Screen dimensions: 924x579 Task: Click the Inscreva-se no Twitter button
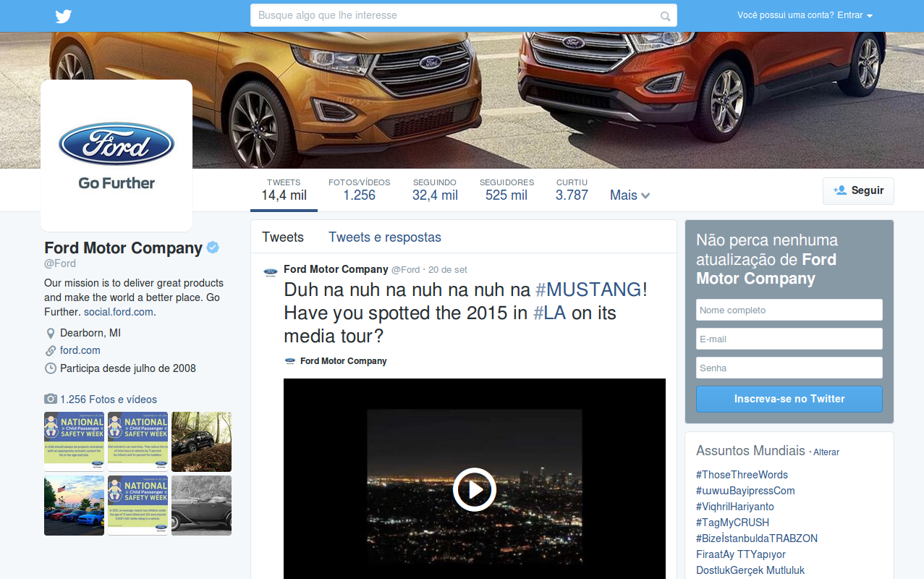click(x=789, y=399)
